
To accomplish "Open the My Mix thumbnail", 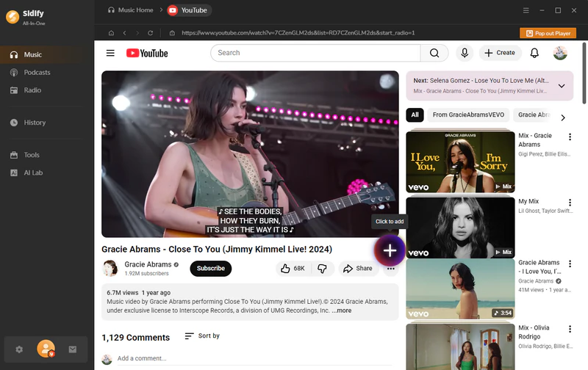I will pyautogui.click(x=460, y=228).
